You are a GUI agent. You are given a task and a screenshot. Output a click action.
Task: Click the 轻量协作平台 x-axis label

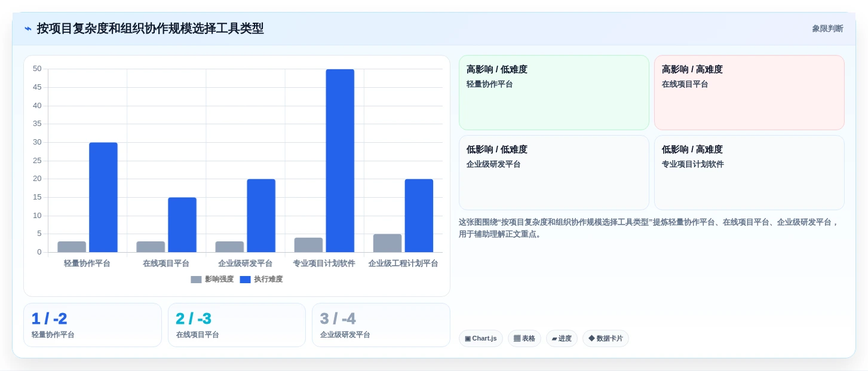pyautogui.click(x=87, y=263)
